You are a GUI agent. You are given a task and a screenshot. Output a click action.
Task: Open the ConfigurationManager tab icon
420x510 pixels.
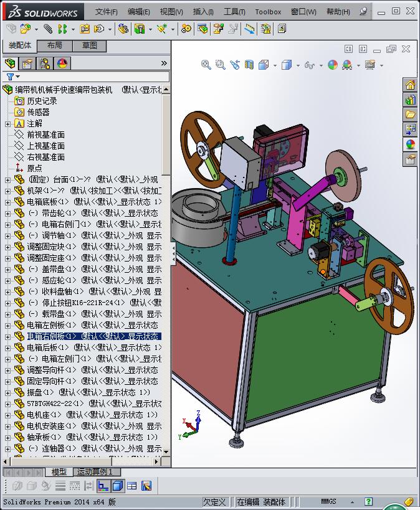[45, 63]
